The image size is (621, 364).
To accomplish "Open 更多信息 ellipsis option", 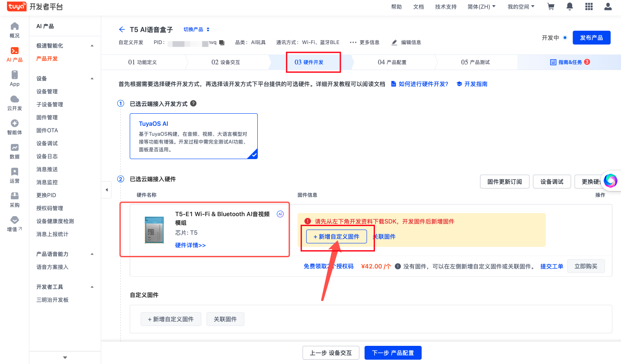I will coord(365,42).
